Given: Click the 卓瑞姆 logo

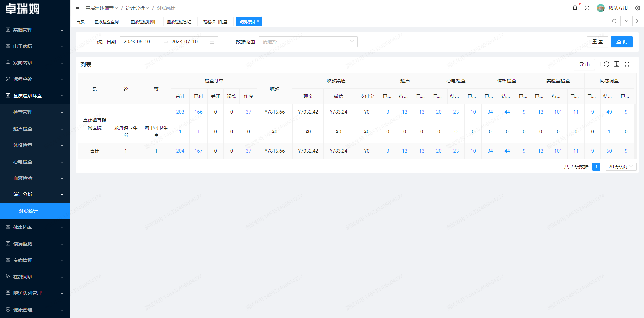Looking at the screenshot, I should click(22, 9).
